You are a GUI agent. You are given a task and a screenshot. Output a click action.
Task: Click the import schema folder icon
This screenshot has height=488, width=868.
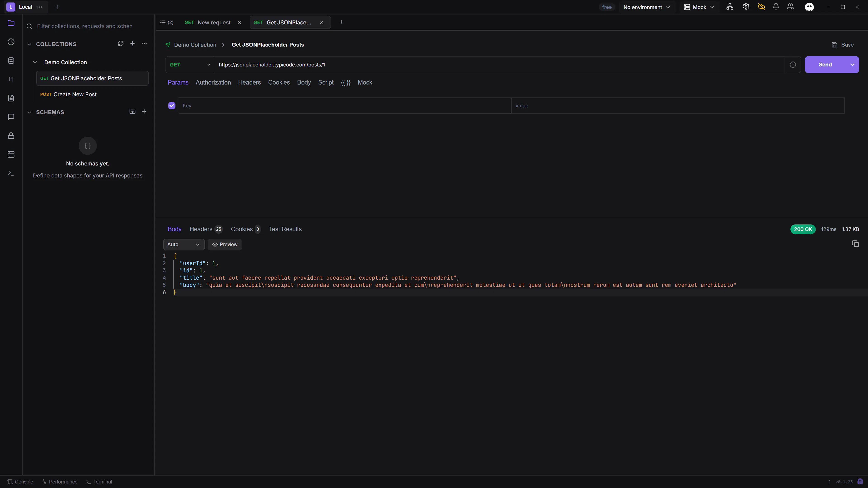click(132, 111)
